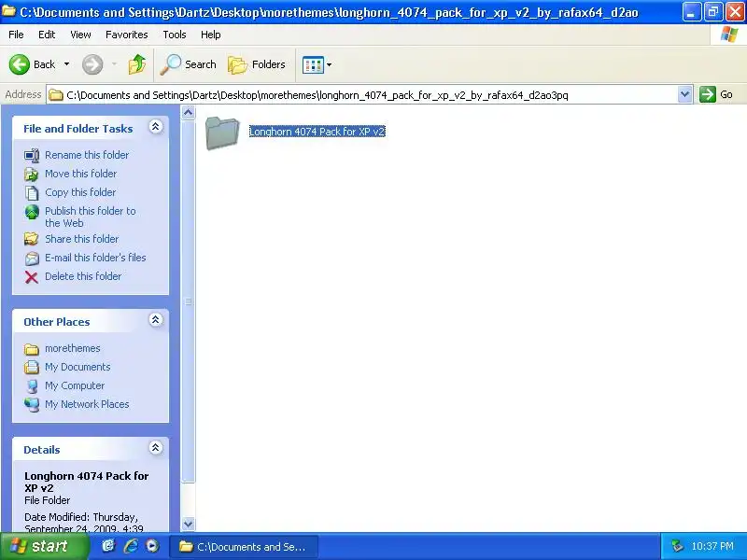This screenshot has width=747, height=560.
Task: Click the Delete this folder link
Action: 83,275
